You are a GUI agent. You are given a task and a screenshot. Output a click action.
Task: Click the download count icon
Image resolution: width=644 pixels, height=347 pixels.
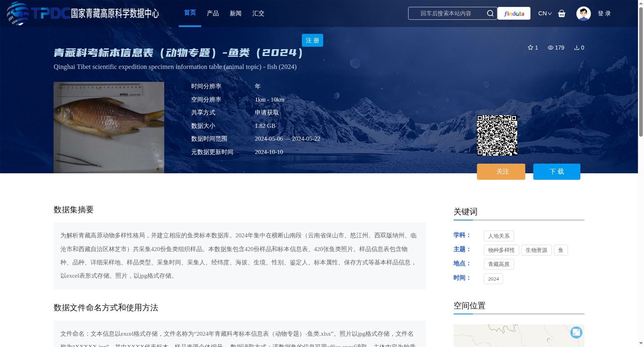[x=577, y=48]
